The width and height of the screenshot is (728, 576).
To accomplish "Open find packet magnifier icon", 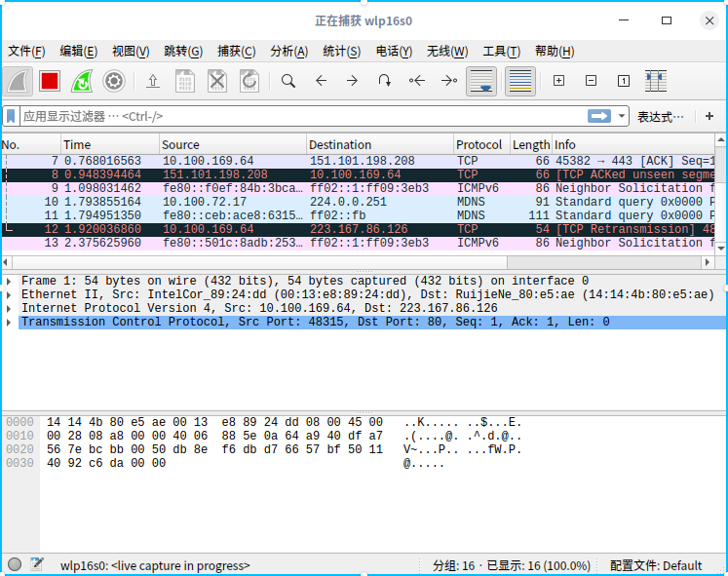I will point(288,81).
